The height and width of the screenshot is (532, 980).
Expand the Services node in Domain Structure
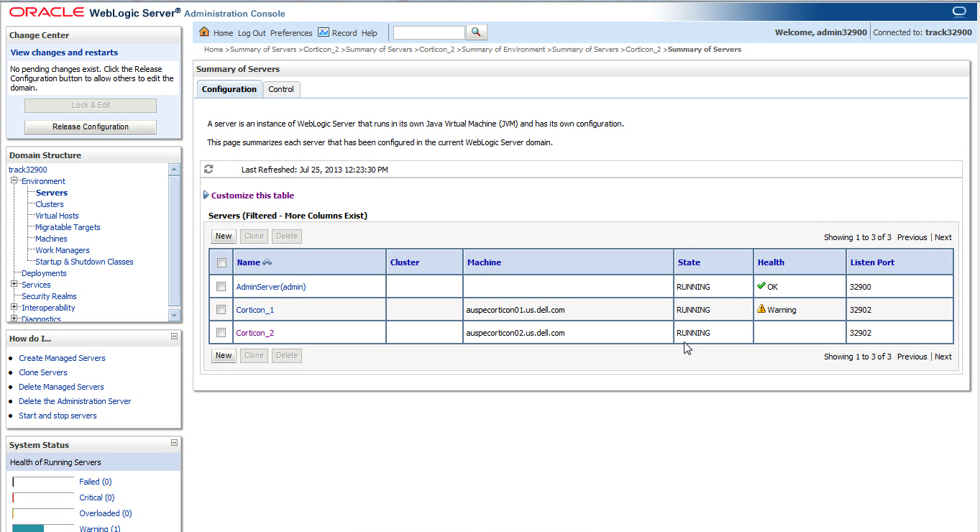coord(12,284)
